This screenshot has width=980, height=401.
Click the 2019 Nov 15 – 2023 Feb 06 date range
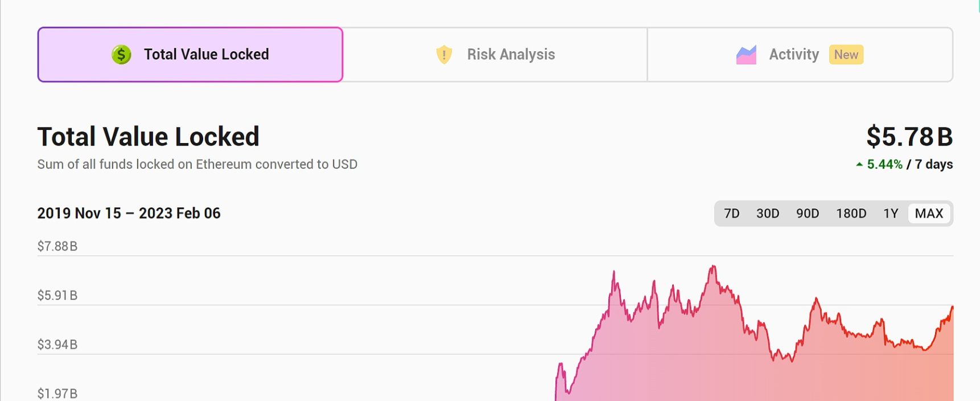pos(129,214)
